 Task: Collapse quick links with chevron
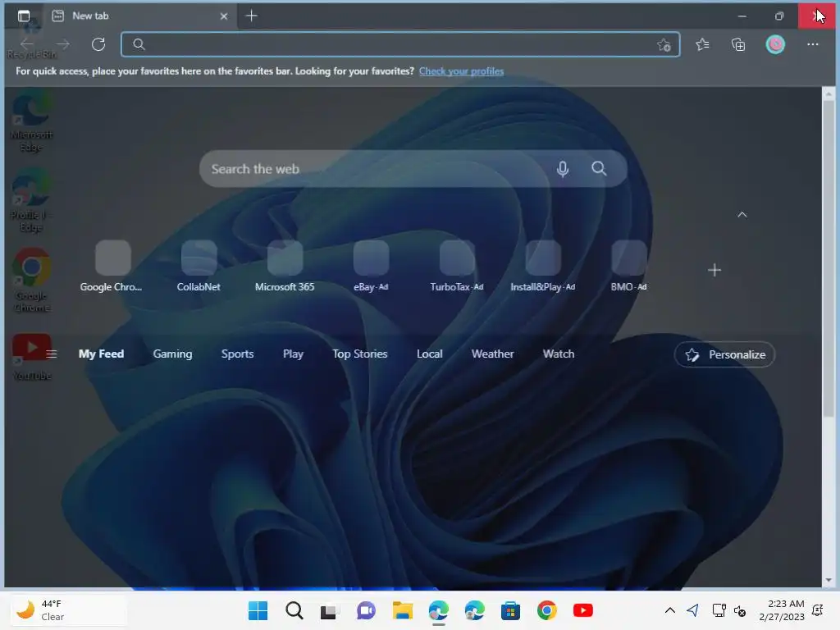point(742,214)
